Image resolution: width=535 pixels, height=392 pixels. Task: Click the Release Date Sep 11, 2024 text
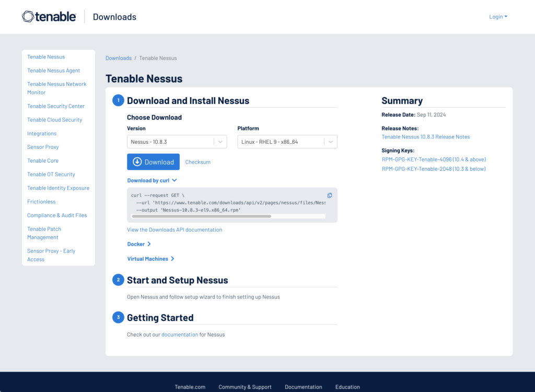coord(414,115)
